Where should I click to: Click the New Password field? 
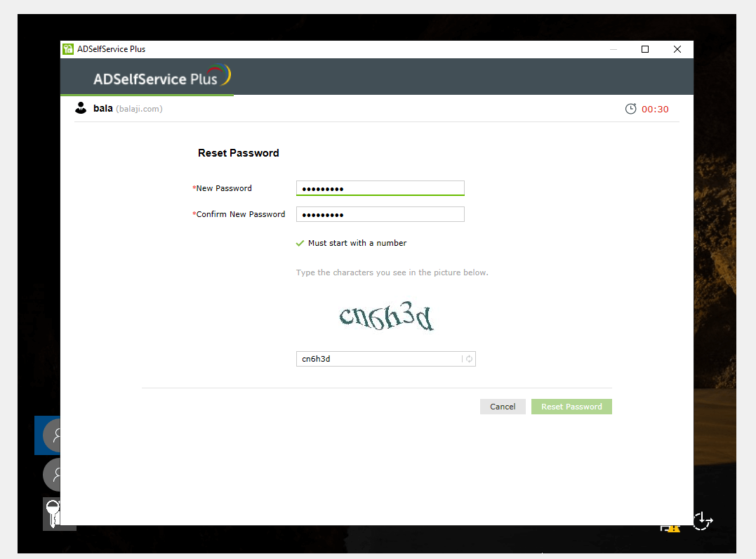point(380,188)
